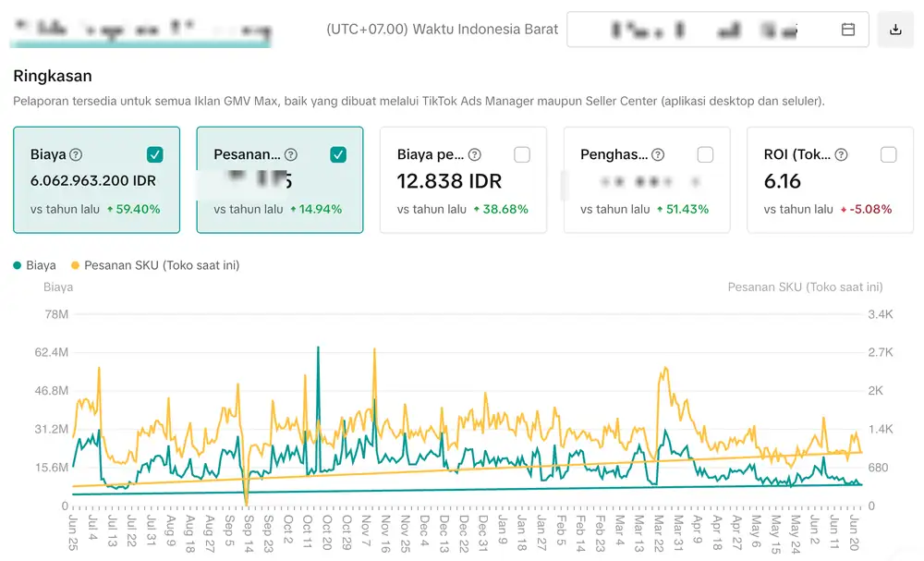The width and height of the screenshot is (924, 561).
Task: Select the date range input field
Action: [718, 30]
